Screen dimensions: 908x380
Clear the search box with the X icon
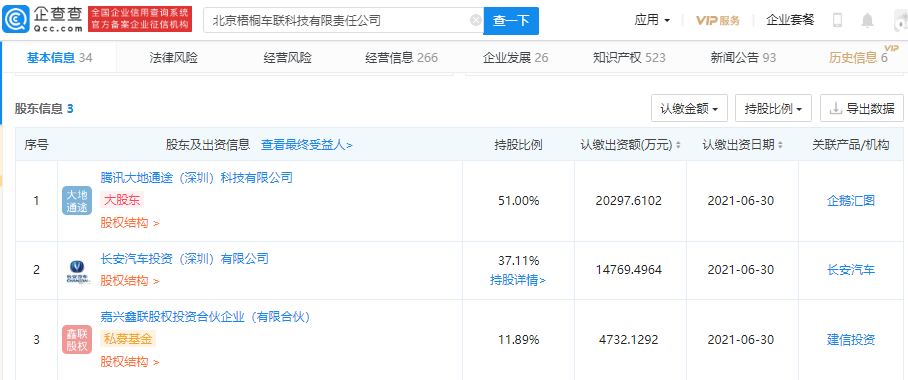click(x=476, y=21)
